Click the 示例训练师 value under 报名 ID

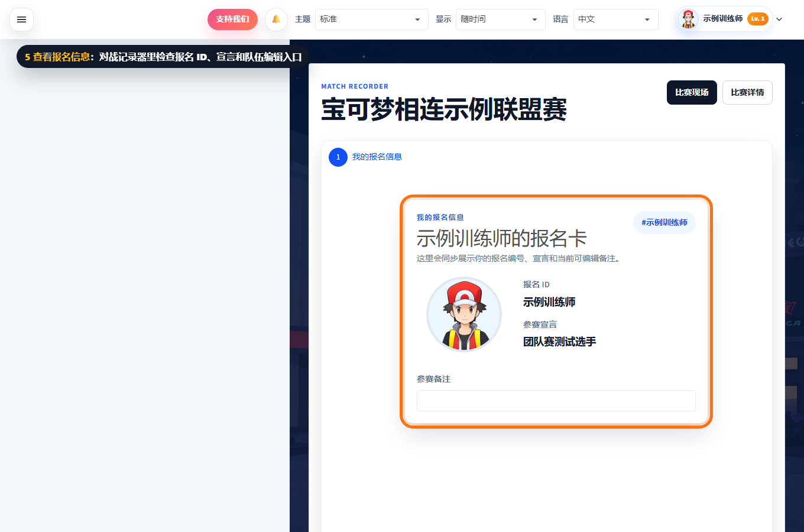click(549, 302)
